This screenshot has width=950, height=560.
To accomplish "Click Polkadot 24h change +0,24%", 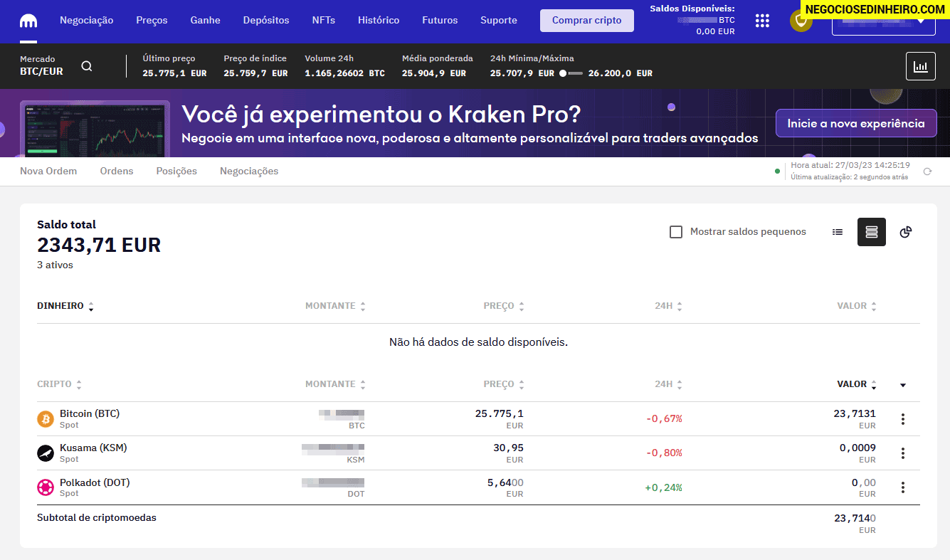I will click(x=663, y=487).
